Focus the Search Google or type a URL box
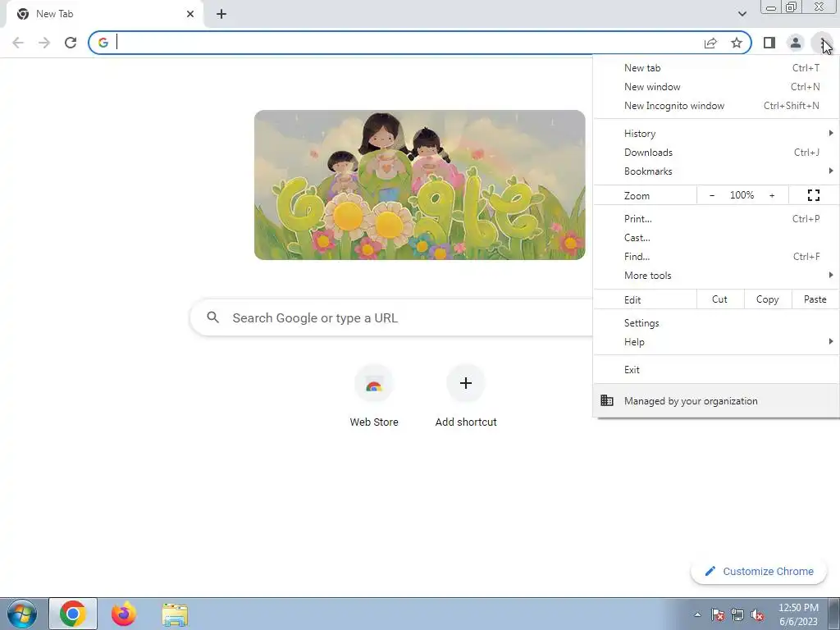This screenshot has width=840, height=630. coord(391,317)
